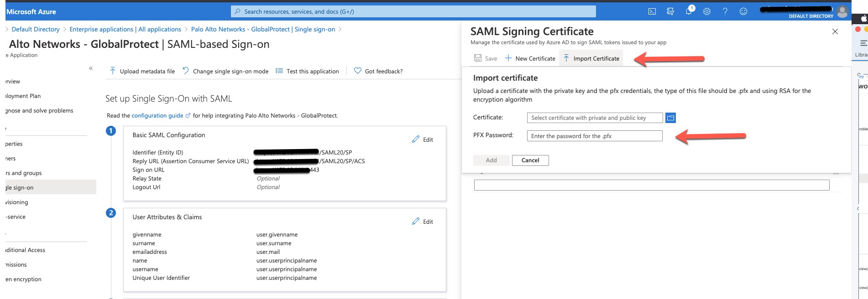This screenshot has height=299, width=868.
Task: Click the PFX Password field
Action: coord(595,136)
